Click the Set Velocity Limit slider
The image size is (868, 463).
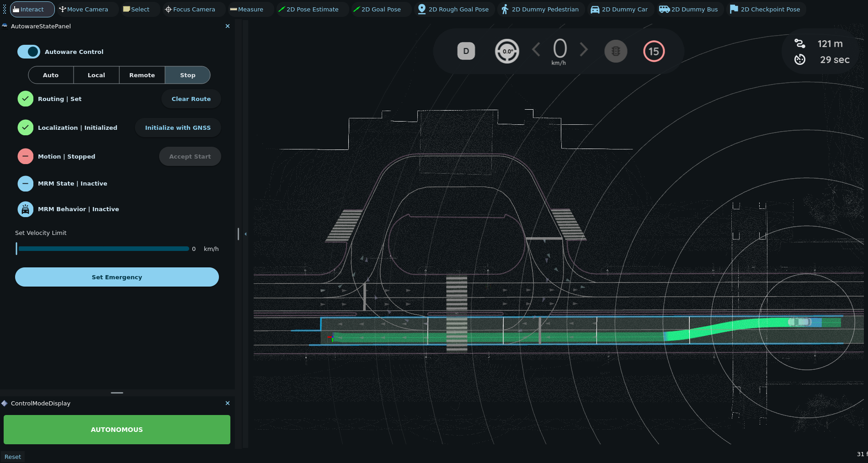103,249
